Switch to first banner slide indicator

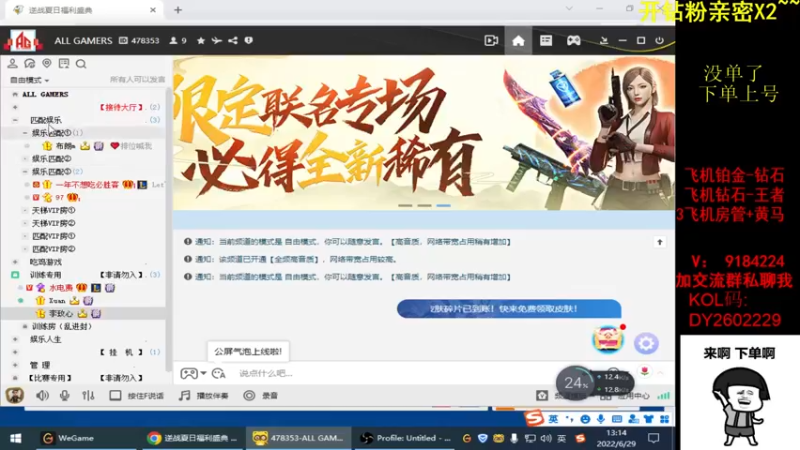click(405, 205)
